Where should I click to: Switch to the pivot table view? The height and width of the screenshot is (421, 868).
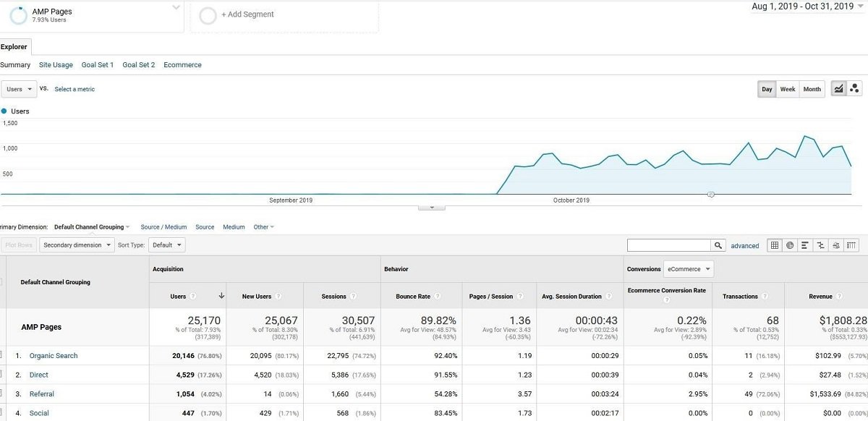851,245
